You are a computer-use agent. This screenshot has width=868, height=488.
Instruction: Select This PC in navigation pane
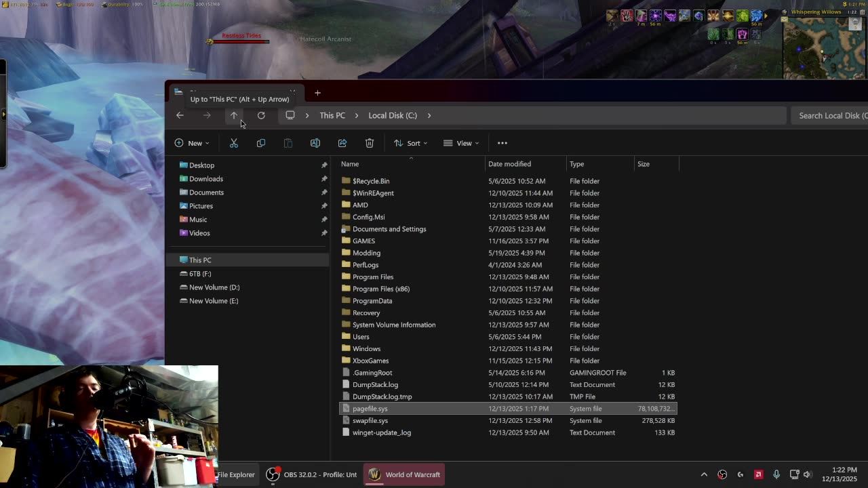pyautogui.click(x=200, y=260)
